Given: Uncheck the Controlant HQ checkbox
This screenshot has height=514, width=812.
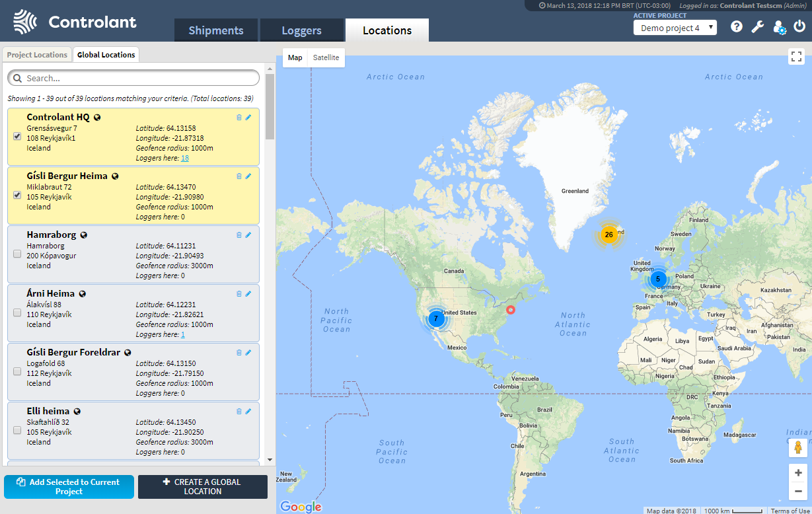Looking at the screenshot, I should point(17,137).
